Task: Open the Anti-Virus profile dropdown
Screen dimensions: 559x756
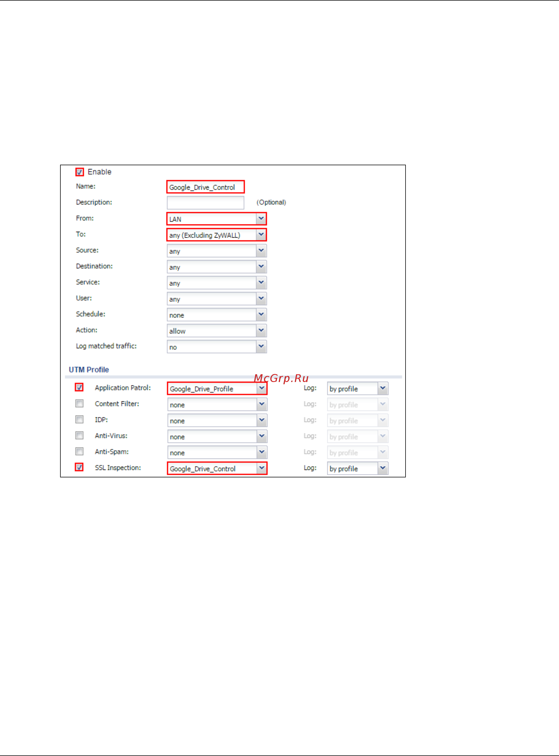Action: (217, 436)
